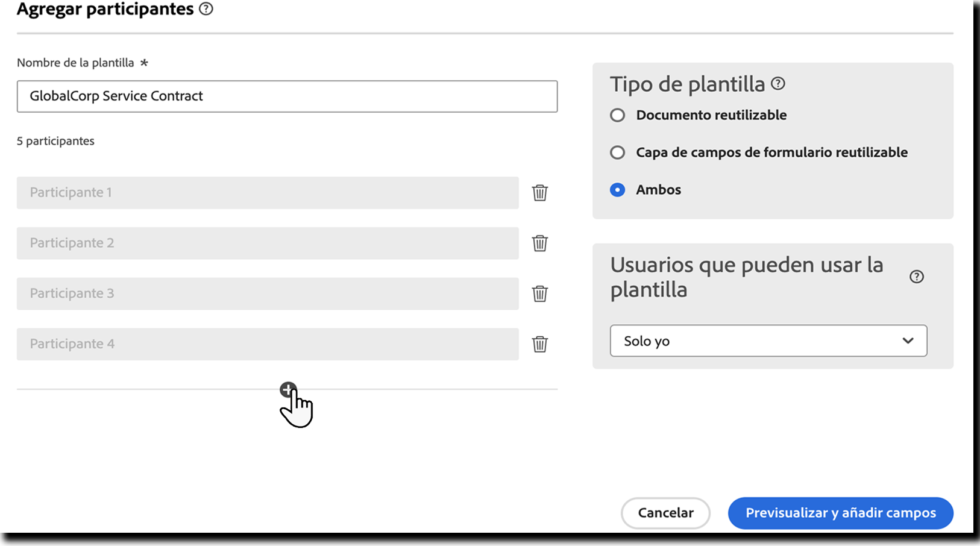Image resolution: width=980 pixels, height=546 pixels.
Task: Click Previsualizar y añadir campos
Action: pos(840,513)
